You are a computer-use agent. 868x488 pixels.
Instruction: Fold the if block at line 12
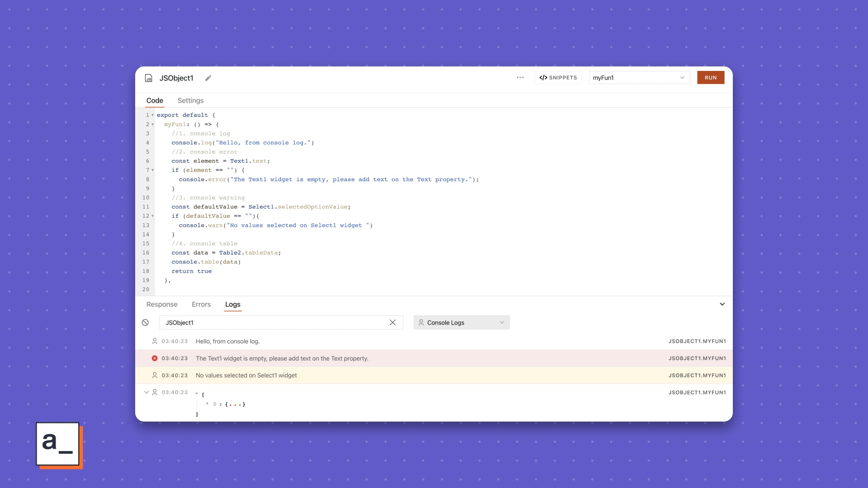pyautogui.click(x=153, y=216)
